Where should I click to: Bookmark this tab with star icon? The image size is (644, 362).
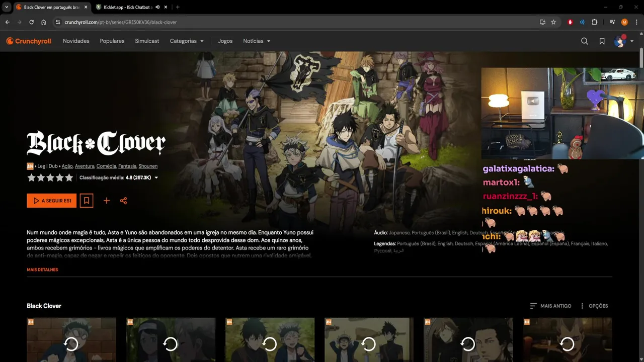coord(553,22)
